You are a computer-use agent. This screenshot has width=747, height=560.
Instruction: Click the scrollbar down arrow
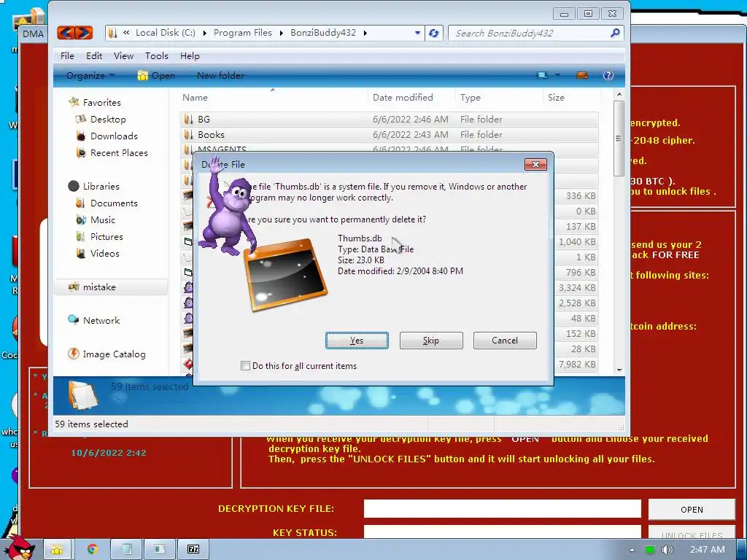click(619, 370)
